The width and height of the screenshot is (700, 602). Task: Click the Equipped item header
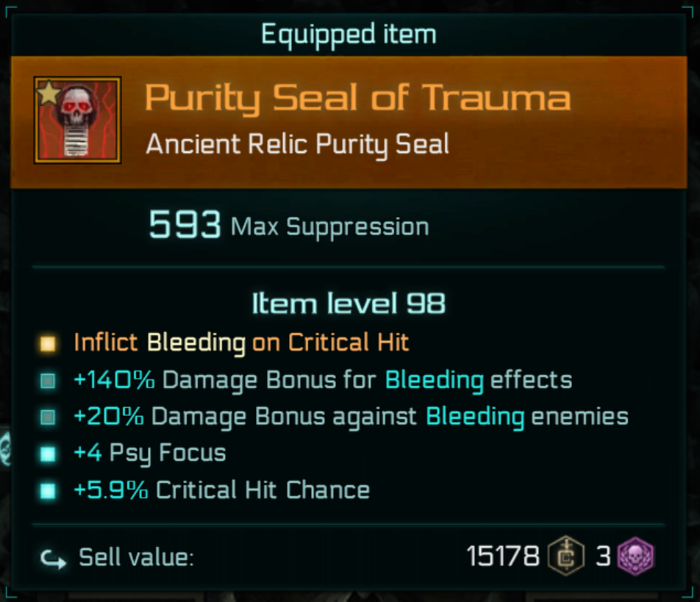349,35
